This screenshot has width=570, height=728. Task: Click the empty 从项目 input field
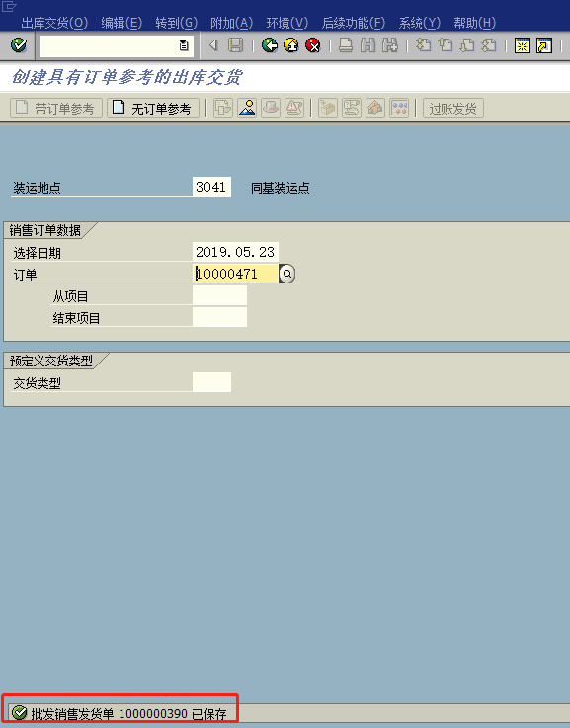coord(219,295)
